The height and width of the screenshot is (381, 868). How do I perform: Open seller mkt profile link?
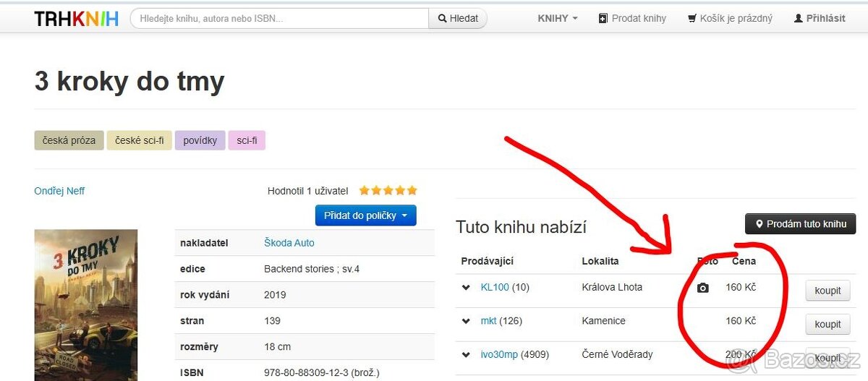(x=488, y=320)
